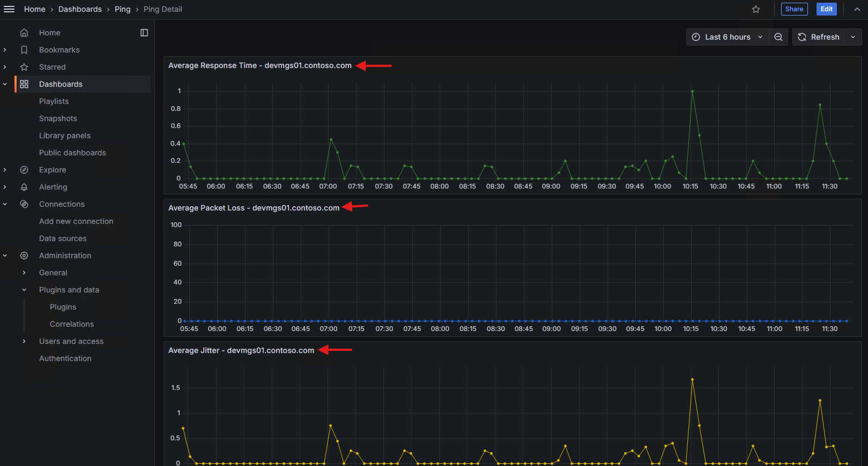Open Data sources in the sidebar

click(63, 238)
